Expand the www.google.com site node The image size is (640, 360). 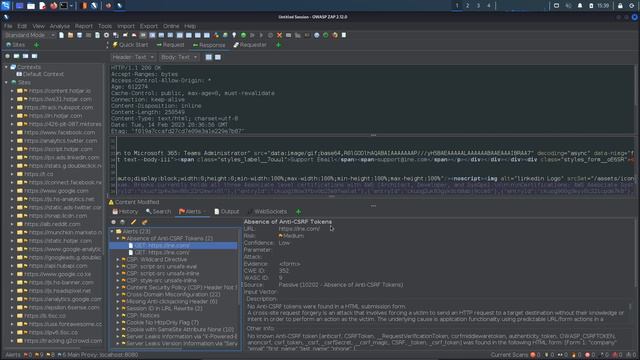[12, 191]
